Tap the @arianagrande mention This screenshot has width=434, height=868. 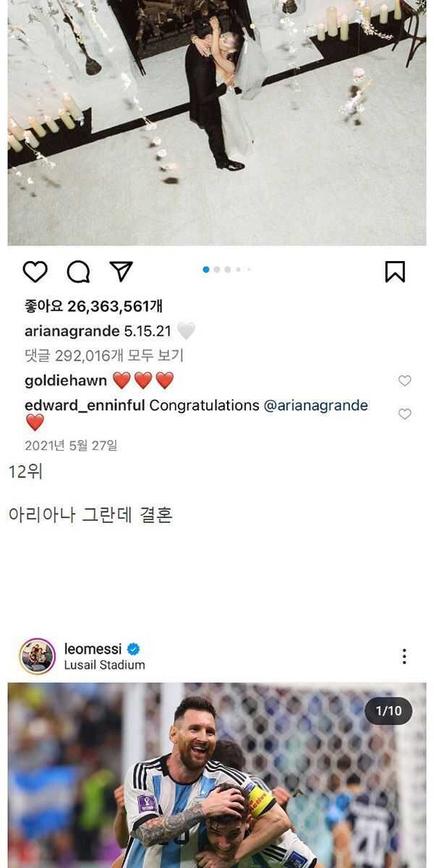[x=315, y=405]
